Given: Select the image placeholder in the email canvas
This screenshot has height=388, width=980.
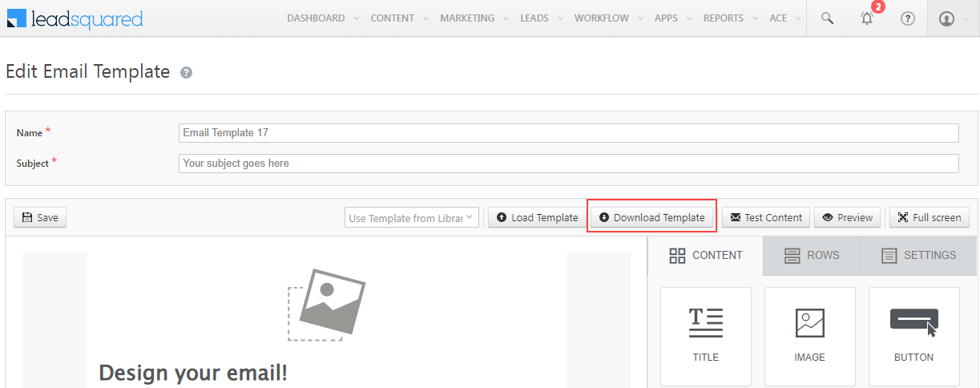Looking at the screenshot, I should tap(326, 304).
